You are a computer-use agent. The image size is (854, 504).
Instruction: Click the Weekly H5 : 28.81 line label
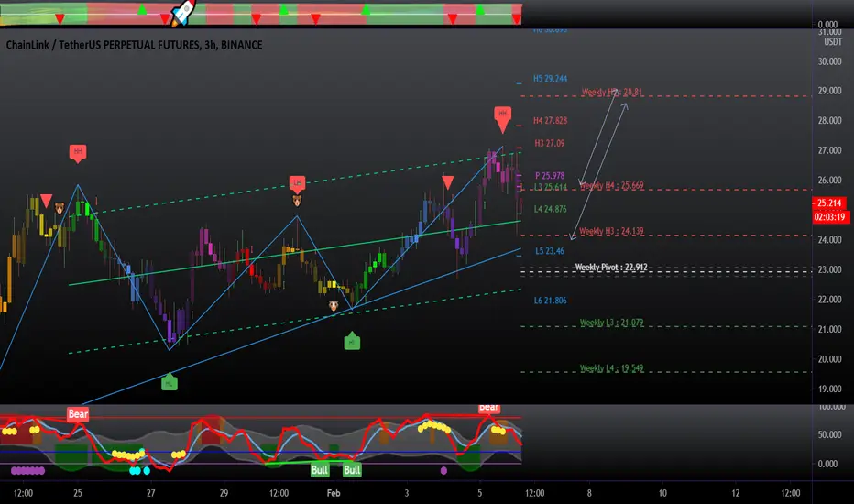[x=611, y=92]
